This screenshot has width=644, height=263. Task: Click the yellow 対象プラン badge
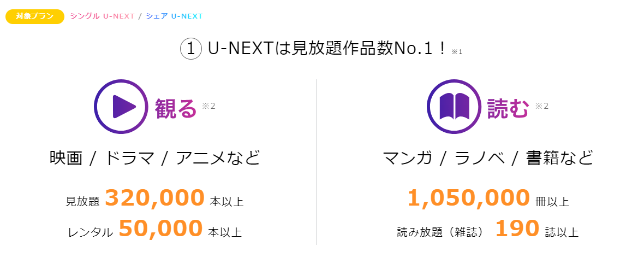coord(35,16)
